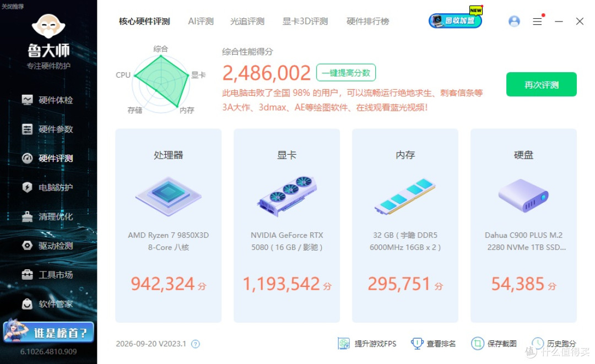Screen dimensions: 595x364
Task: Open 电脑防护 shield section
Action: pyautogui.click(x=47, y=187)
